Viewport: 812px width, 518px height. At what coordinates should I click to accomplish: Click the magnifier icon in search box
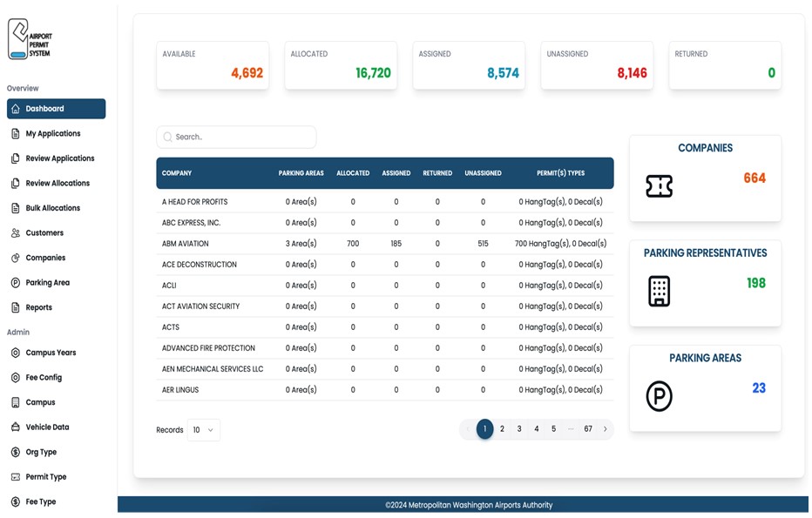click(167, 138)
